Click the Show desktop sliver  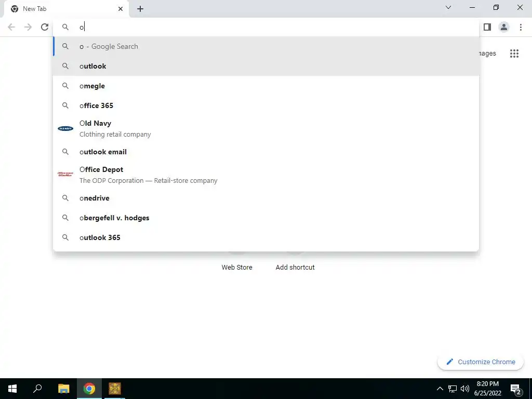(530, 389)
